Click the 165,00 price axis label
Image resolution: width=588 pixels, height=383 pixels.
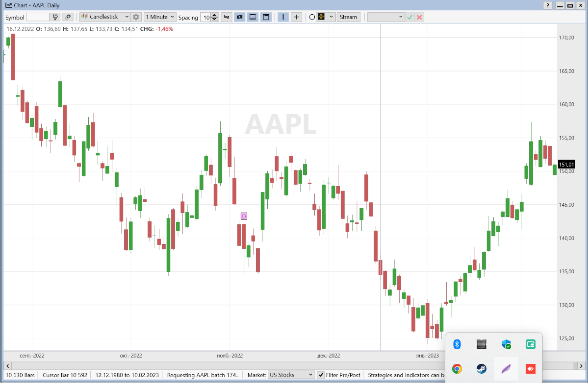(566, 71)
